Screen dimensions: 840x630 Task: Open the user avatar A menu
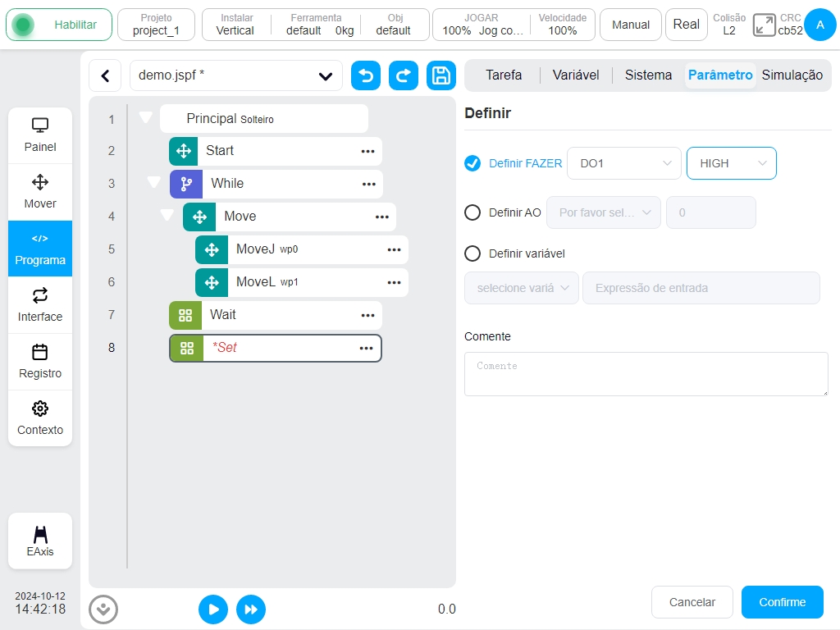819,25
